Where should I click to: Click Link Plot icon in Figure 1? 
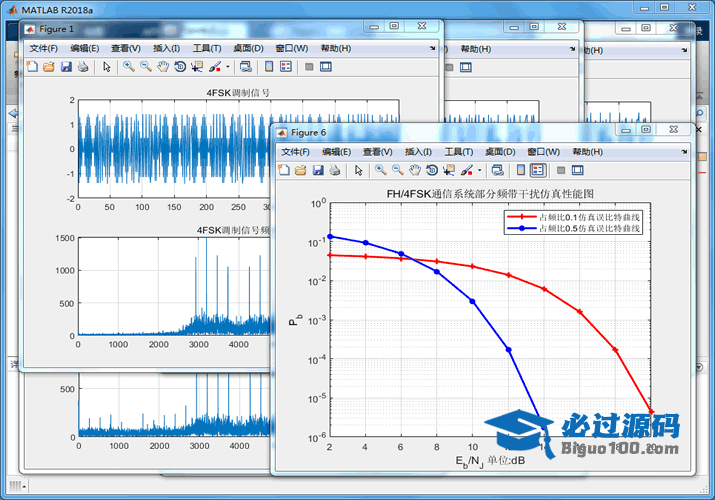click(x=246, y=67)
